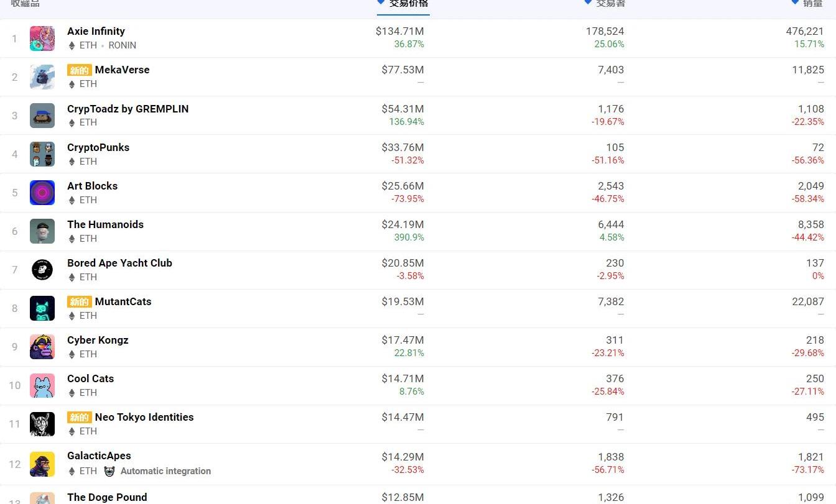836x504 pixels.
Task: Select the $20.85M value for Bored Ape
Action: (403, 263)
